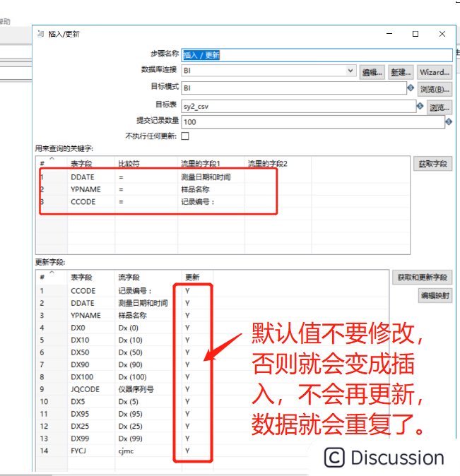Click the variable icon beside 提交记录数量 field
The height and width of the screenshot is (476, 460).
point(449,121)
